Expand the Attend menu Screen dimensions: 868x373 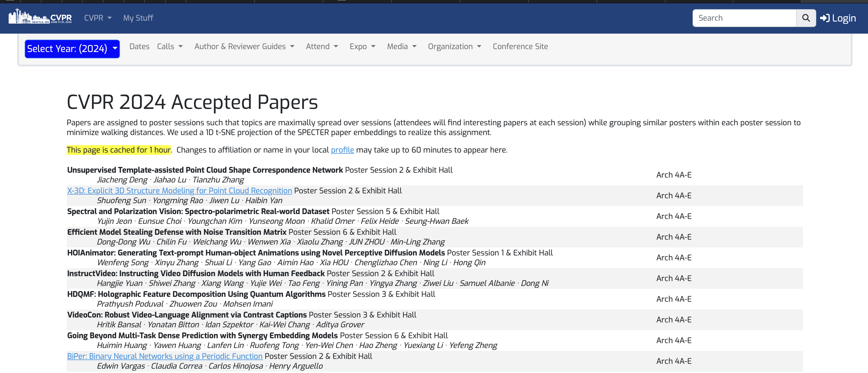tap(322, 47)
